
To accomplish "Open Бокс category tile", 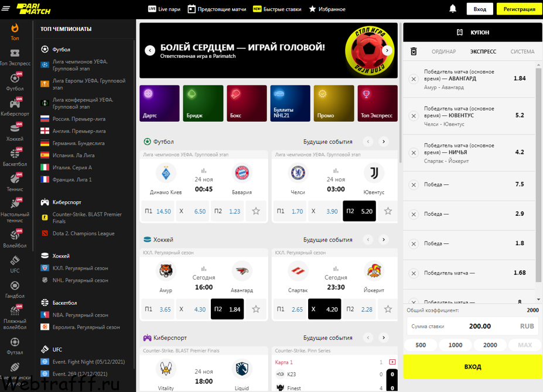I will coord(247,104).
